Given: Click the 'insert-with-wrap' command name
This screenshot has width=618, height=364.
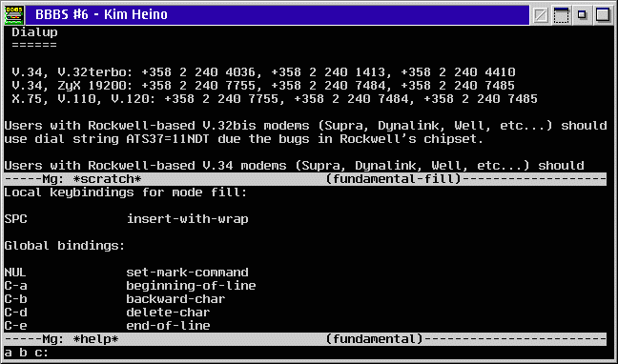Looking at the screenshot, I should click(187, 219).
